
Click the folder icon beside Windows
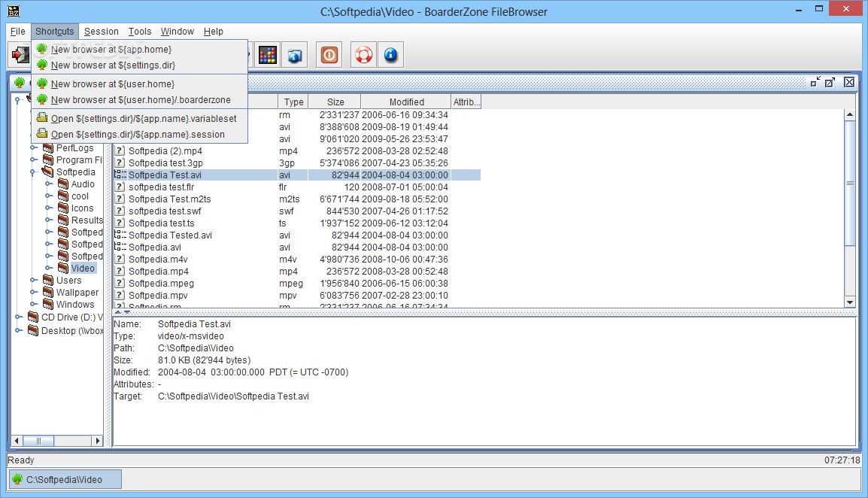click(48, 304)
